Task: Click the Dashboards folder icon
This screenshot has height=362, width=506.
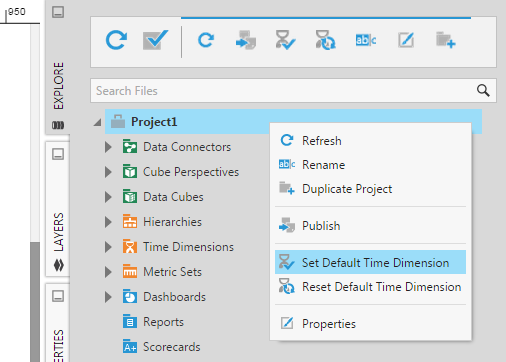Action: point(130,296)
